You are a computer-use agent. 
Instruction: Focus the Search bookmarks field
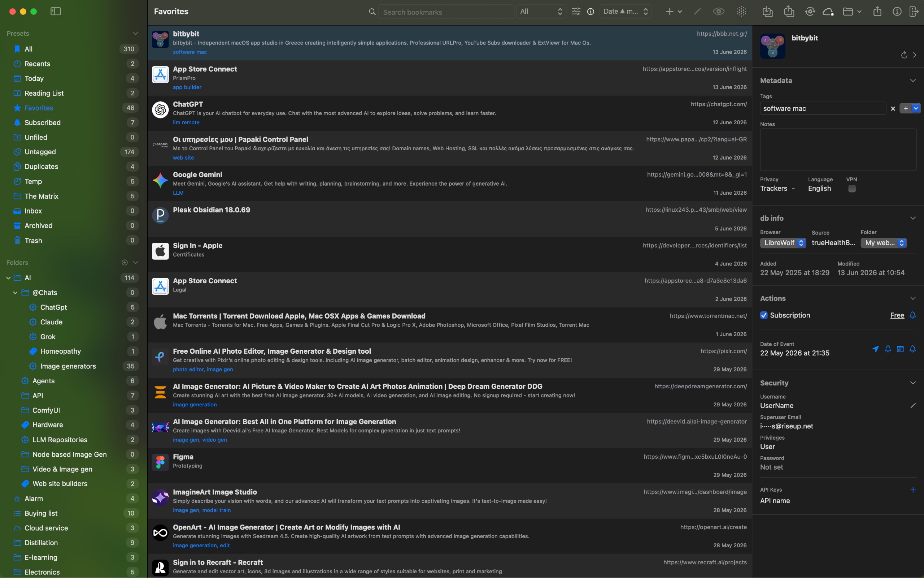[446, 12]
